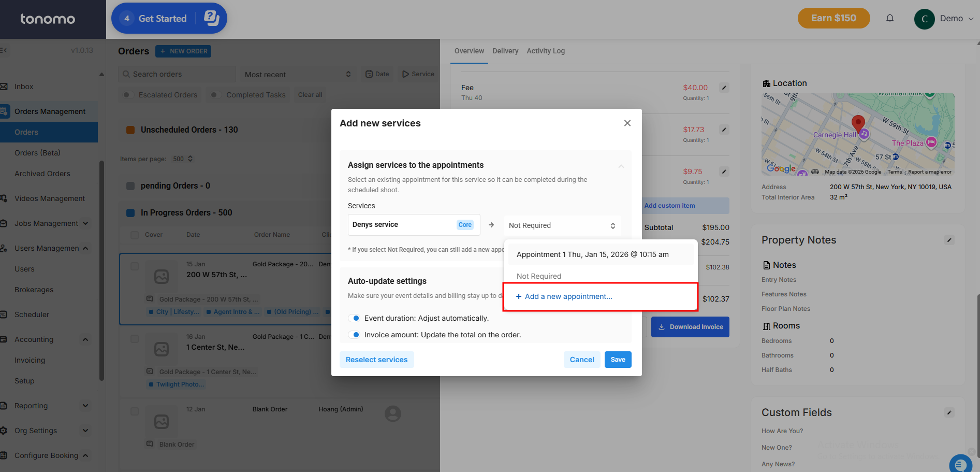This screenshot has height=472, width=980.
Task: Open the Get Started help icon
Action: coord(211,18)
